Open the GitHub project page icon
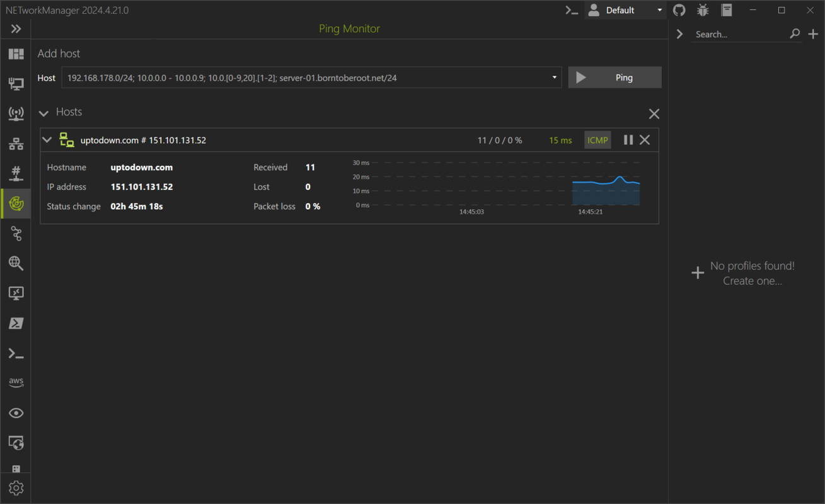This screenshot has height=504, width=825. pos(679,10)
